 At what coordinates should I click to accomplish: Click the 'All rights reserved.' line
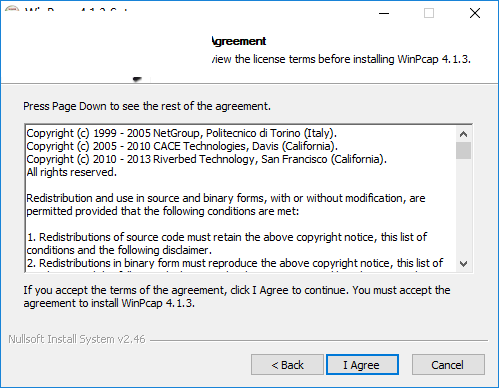pyautogui.click(x=72, y=172)
